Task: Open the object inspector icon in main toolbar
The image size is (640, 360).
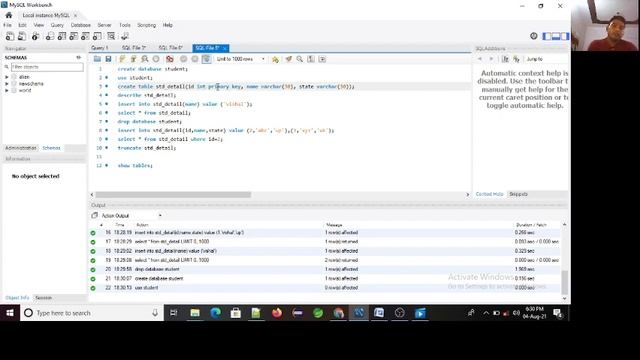Action: [36, 36]
